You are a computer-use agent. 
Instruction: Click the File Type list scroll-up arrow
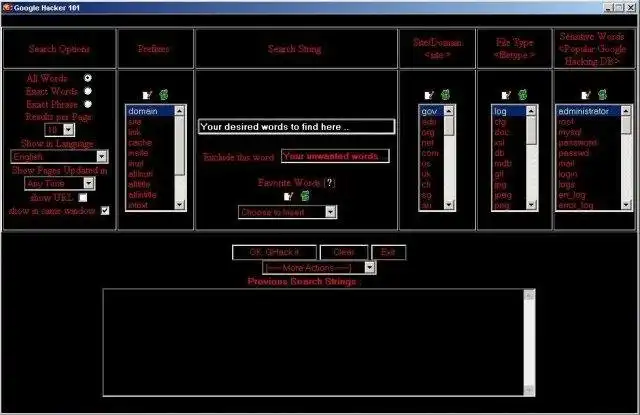click(x=531, y=111)
